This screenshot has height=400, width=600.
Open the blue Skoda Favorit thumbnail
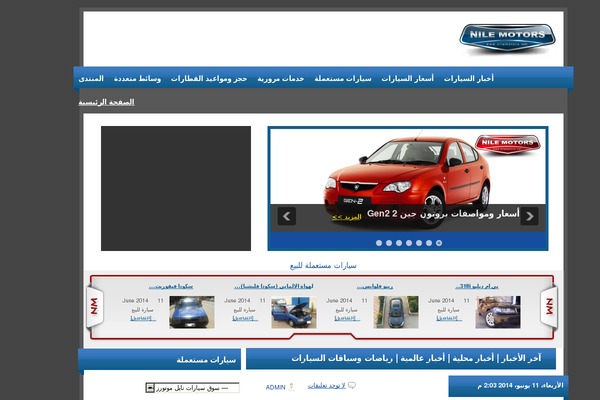[x=192, y=312]
